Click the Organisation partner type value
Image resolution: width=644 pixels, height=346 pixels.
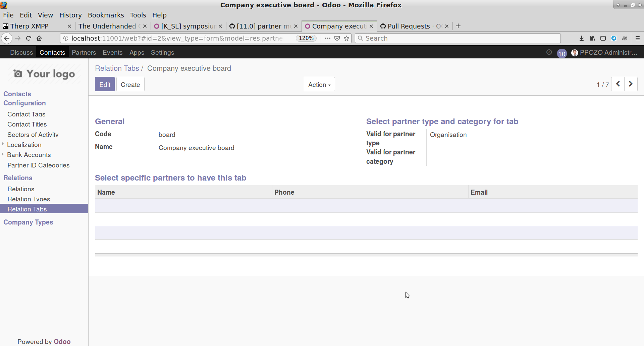tap(448, 135)
